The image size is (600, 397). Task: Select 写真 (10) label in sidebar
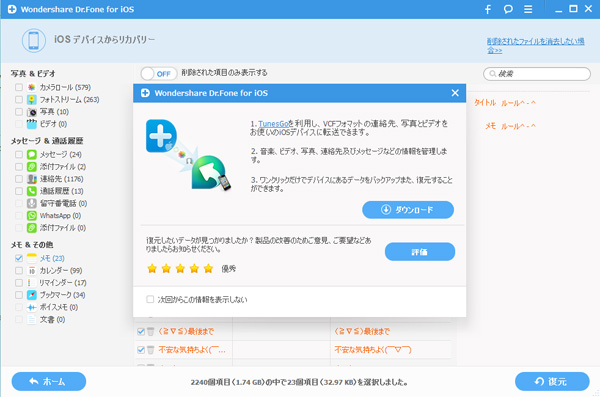click(x=54, y=112)
